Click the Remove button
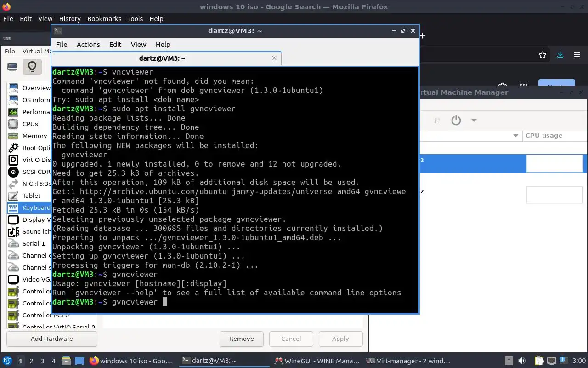Screen dimensions: 588x368 241,339
